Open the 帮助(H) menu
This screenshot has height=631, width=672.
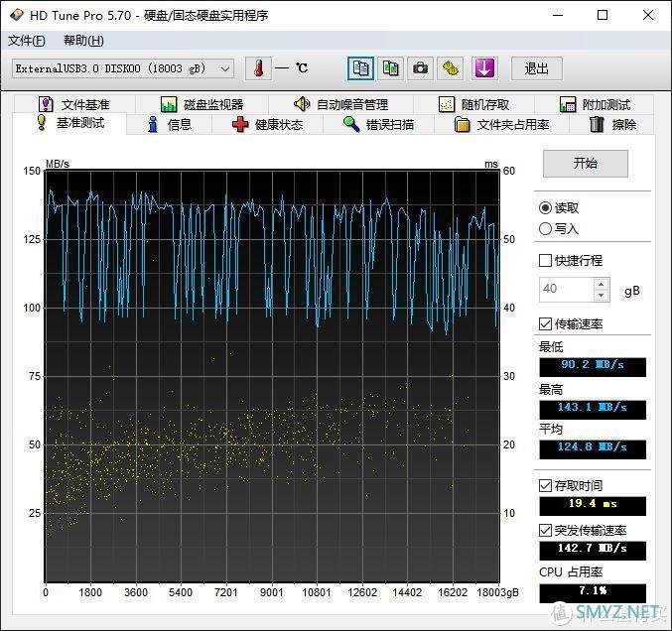point(83,41)
